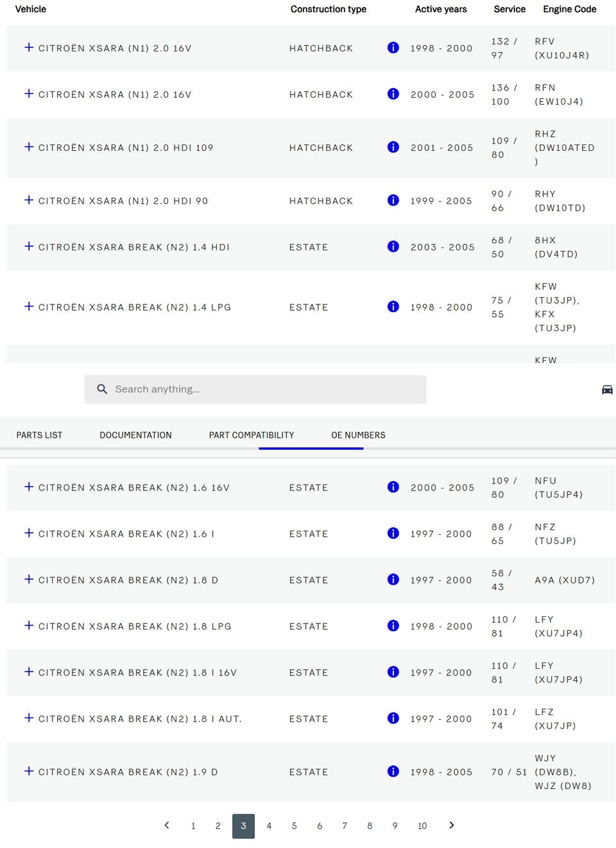Screen dimensions: 616x848
Task: Show info icon for Xsara Break 1.8 I 16V
Action: pyautogui.click(x=393, y=672)
